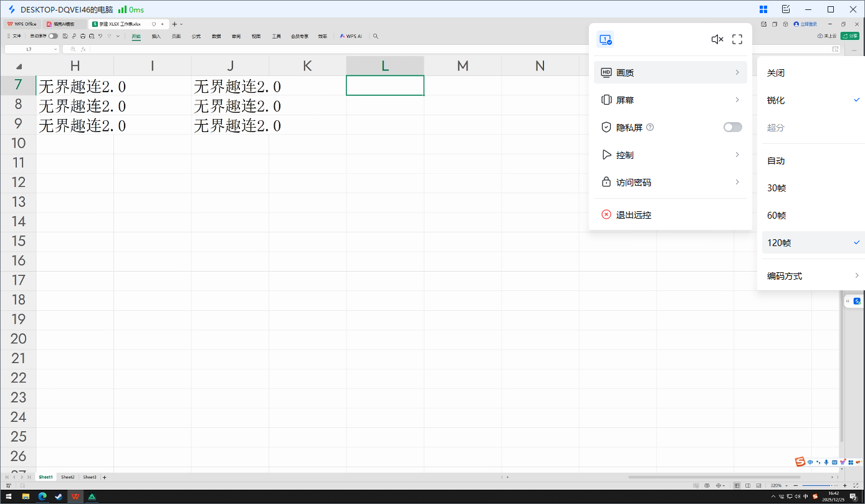Open the 插入 ribbon tab

(x=156, y=36)
